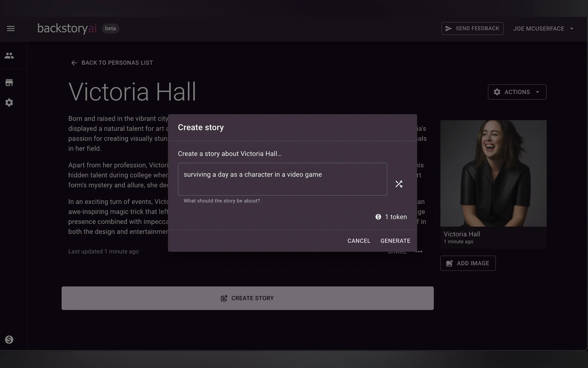Select the Personas icon in the sidebar

coord(9,55)
